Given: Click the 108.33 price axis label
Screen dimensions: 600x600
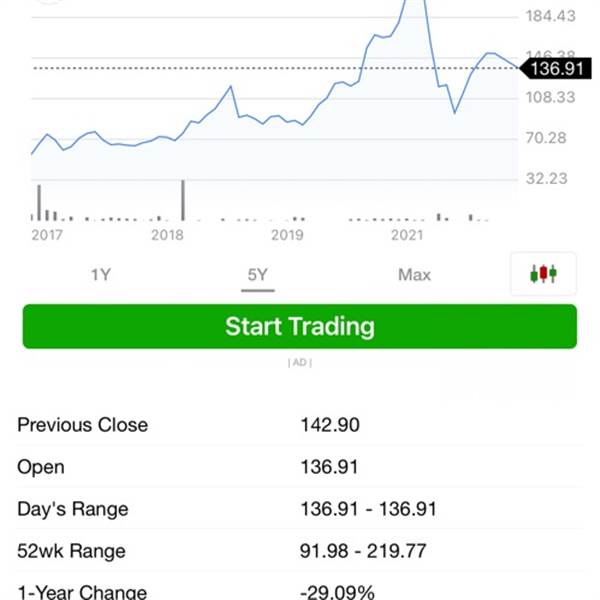Looking at the screenshot, I should [x=550, y=97].
